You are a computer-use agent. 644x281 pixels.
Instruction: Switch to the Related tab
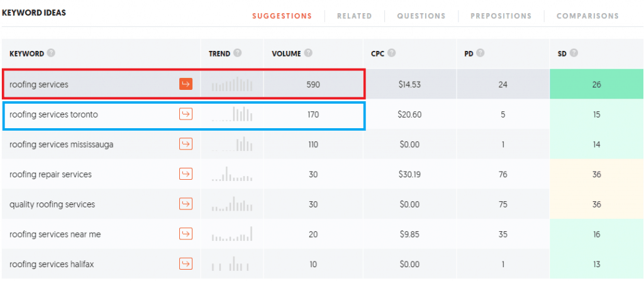pyautogui.click(x=355, y=16)
